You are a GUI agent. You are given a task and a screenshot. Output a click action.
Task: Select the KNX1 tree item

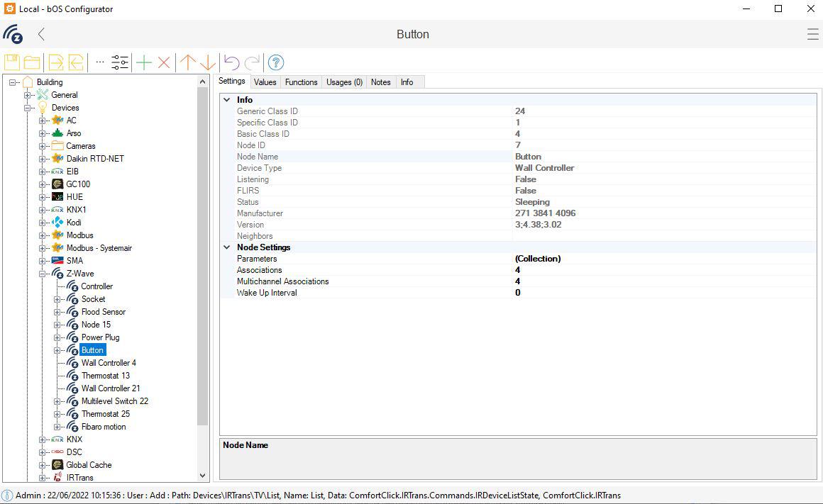pyautogui.click(x=76, y=210)
